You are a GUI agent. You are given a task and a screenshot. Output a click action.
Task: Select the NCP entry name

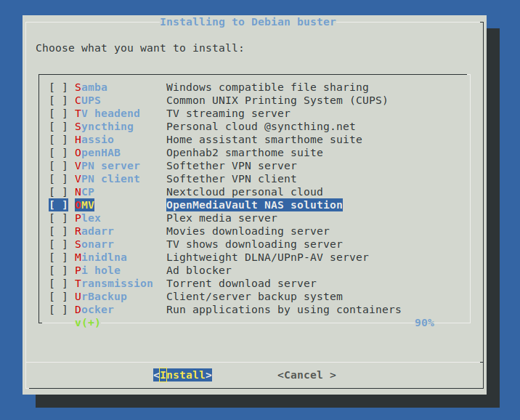(x=84, y=192)
